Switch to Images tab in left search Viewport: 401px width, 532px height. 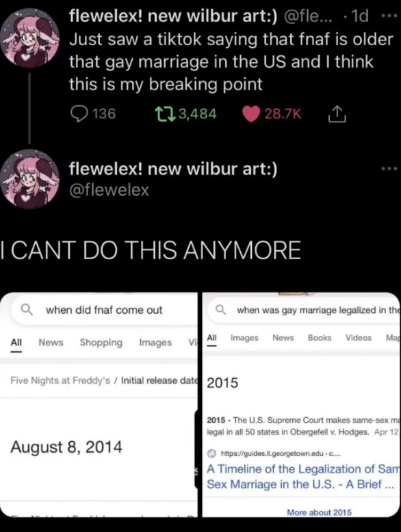155,343
